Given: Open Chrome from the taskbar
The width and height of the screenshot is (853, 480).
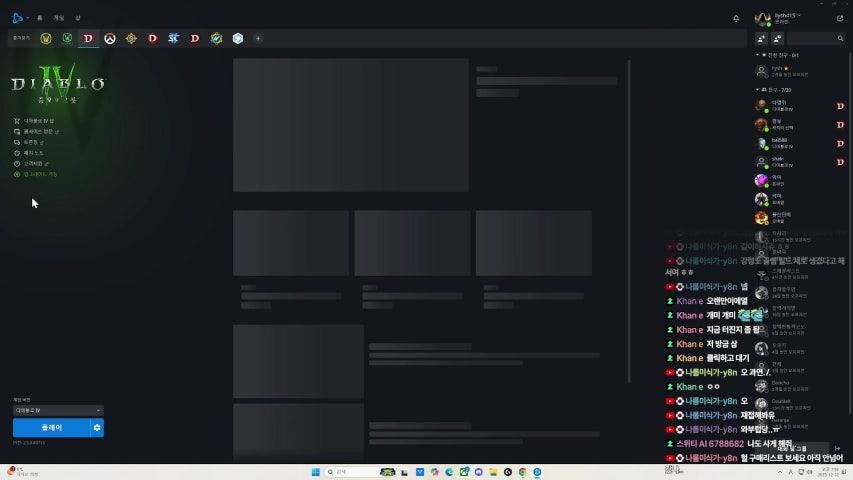Looking at the screenshot, I should tap(522, 472).
